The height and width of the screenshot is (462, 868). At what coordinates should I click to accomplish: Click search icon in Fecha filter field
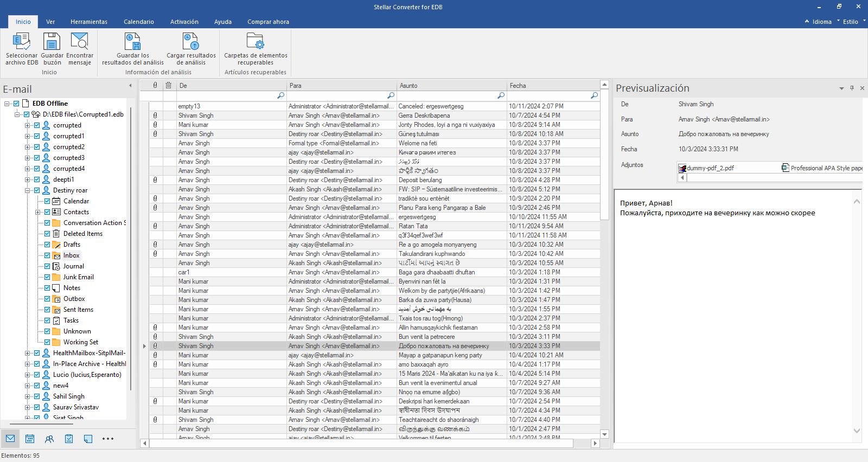[x=594, y=95]
